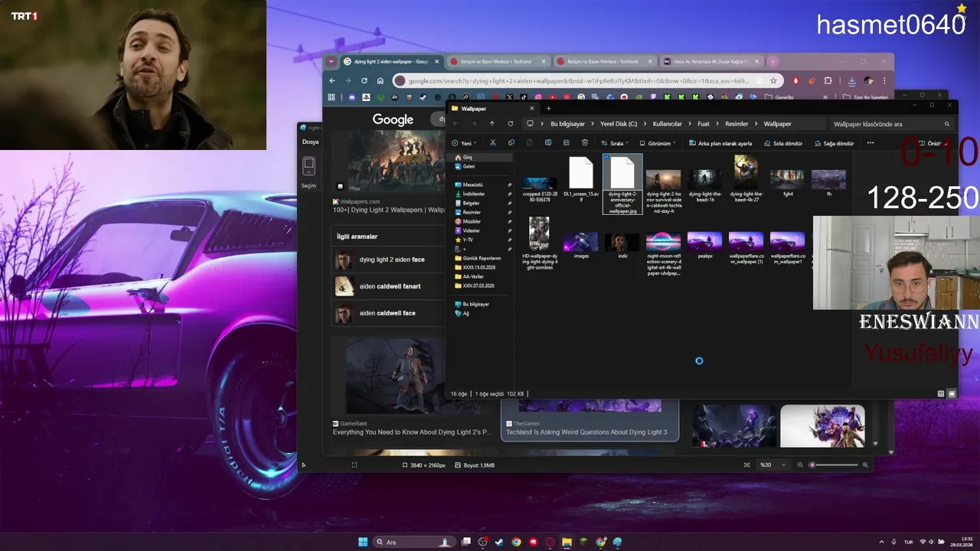Toggle checkbox on dying-light-2-anniversary-official-wallpaper.jpg
The height and width of the screenshot is (551, 980).
coord(607,157)
